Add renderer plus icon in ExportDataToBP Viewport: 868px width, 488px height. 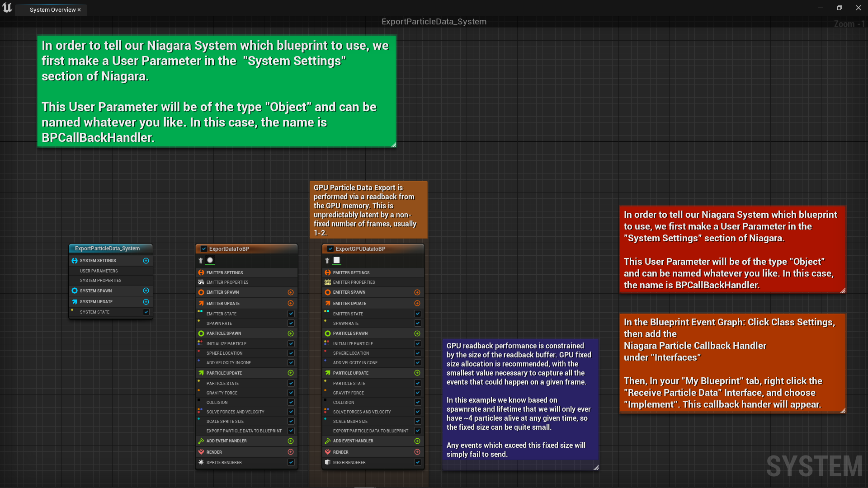[291, 452]
